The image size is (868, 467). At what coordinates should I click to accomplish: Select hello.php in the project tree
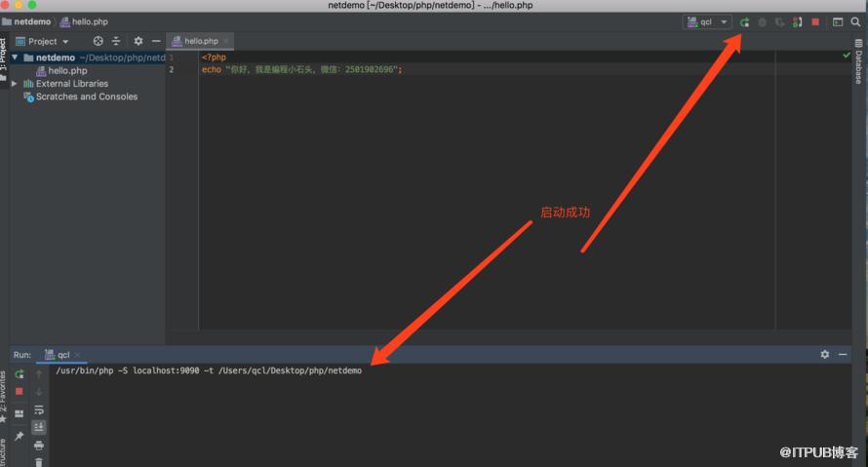[x=61, y=71]
